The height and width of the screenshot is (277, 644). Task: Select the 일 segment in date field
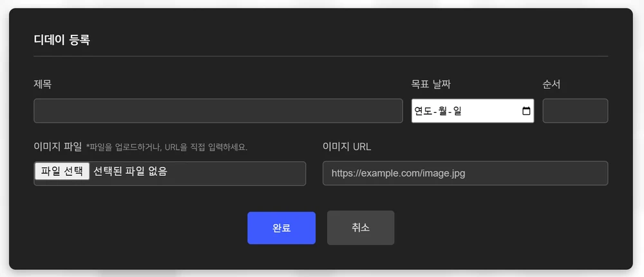pos(457,111)
